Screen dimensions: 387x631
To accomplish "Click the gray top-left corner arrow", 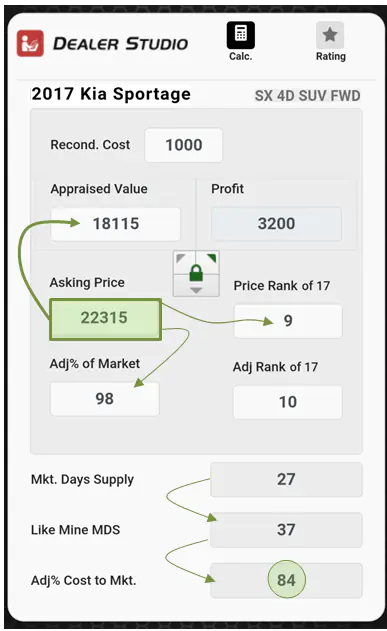I will click(181, 258).
